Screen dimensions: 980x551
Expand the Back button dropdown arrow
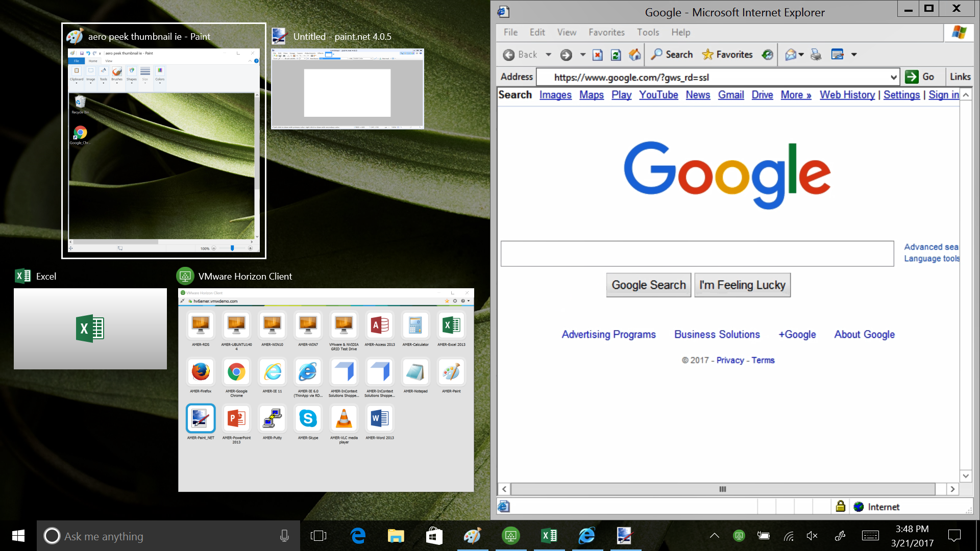548,55
